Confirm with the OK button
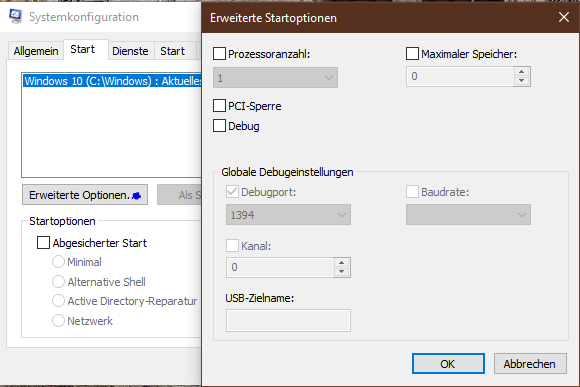 click(448, 364)
